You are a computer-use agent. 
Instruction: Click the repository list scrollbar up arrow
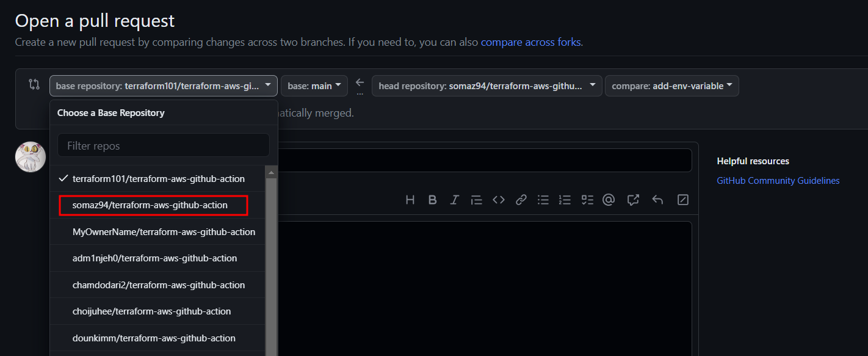pyautogui.click(x=272, y=172)
